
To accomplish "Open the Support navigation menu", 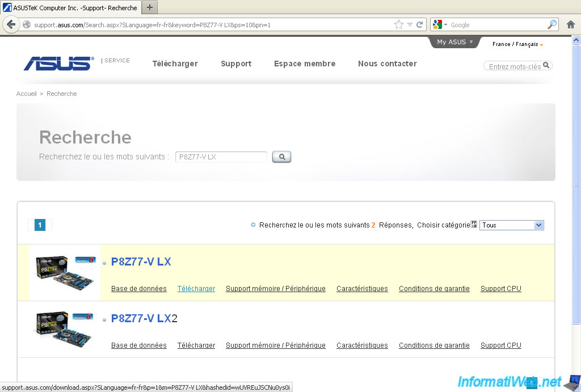I will click(236, 64).
